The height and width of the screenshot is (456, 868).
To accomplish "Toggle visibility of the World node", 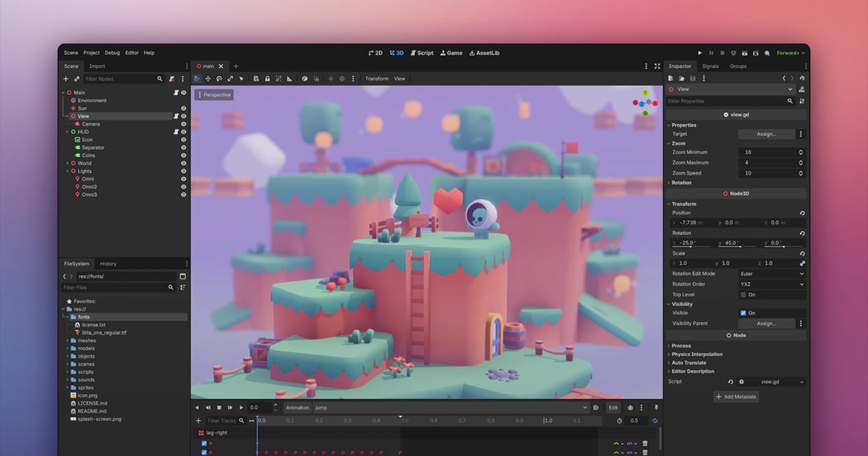I will click(184, 164).
